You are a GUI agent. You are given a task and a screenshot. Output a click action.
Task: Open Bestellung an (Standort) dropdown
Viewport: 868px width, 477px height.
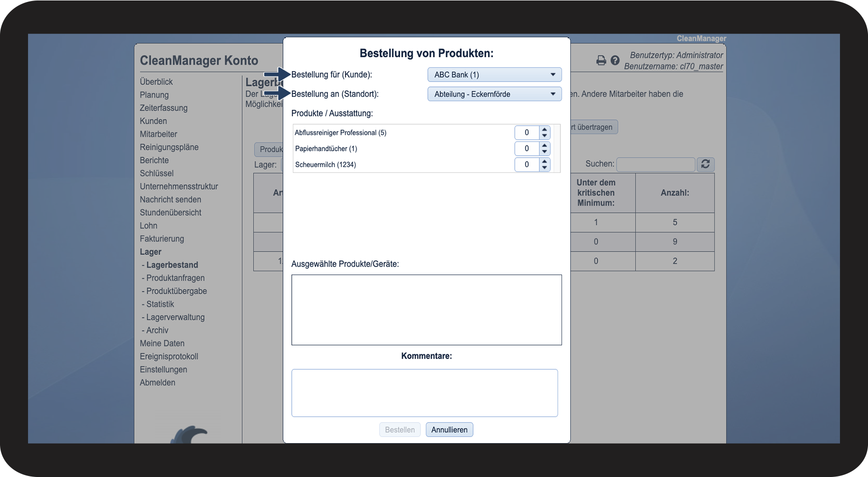(494, 94)
